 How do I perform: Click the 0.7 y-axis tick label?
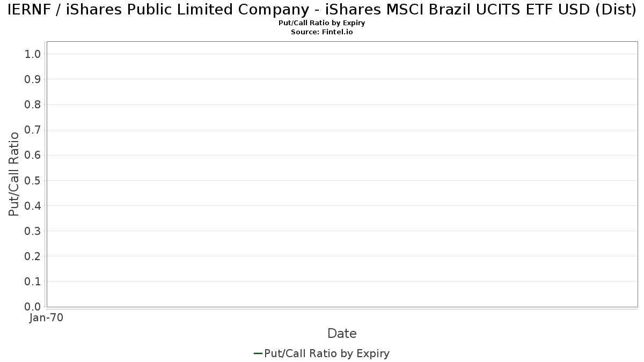point(33,130)
